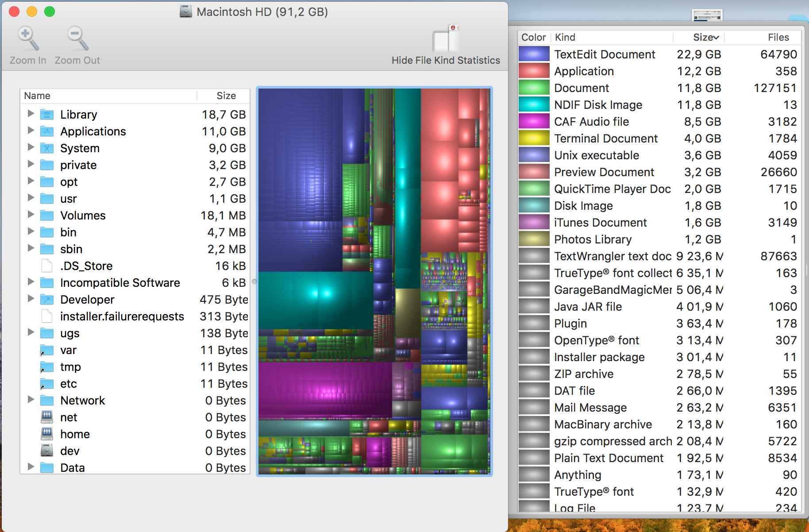This screenshot has width=809, height=532.
Task: Expand the Incompatible Software folder
Action: [31, 282]
